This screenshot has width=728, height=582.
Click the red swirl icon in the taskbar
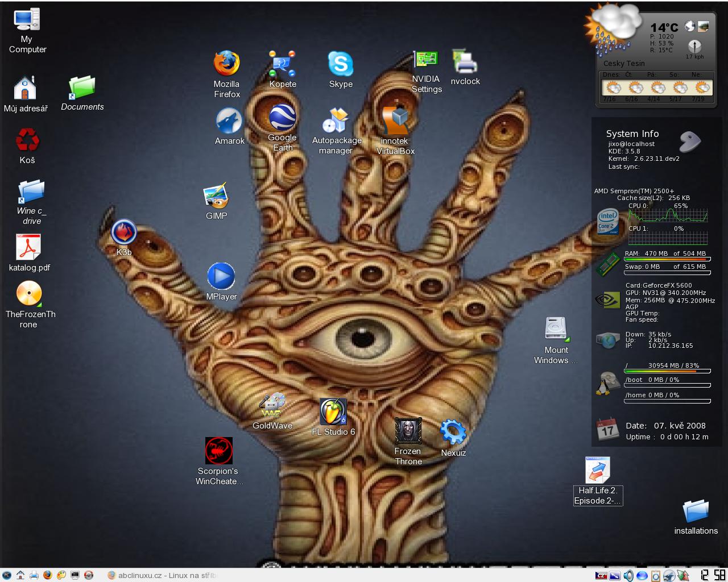click(89, 575)
